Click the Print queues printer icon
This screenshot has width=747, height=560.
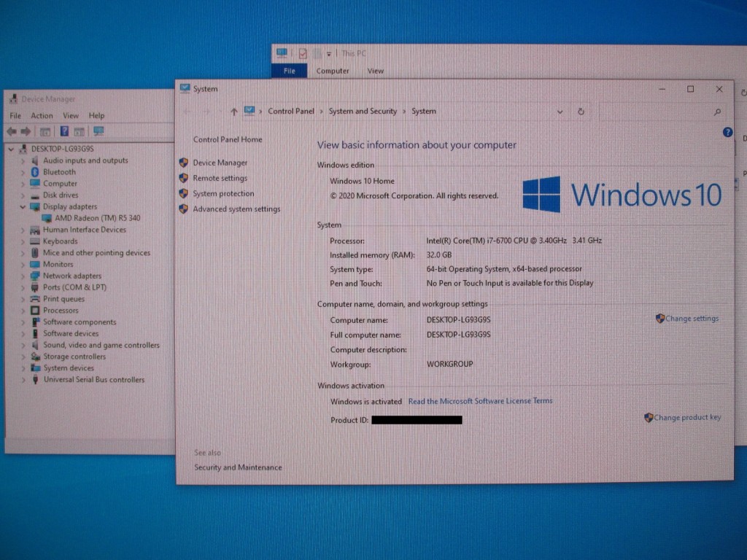35,299
